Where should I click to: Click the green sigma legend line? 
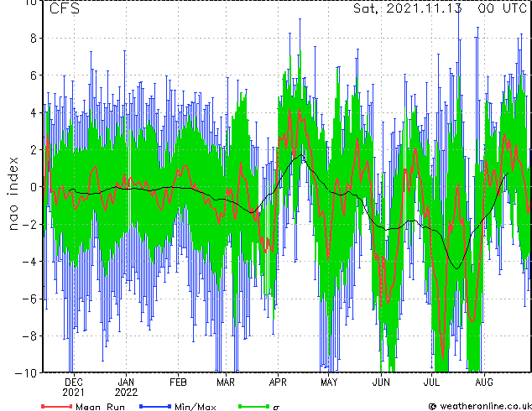[254, 406]
